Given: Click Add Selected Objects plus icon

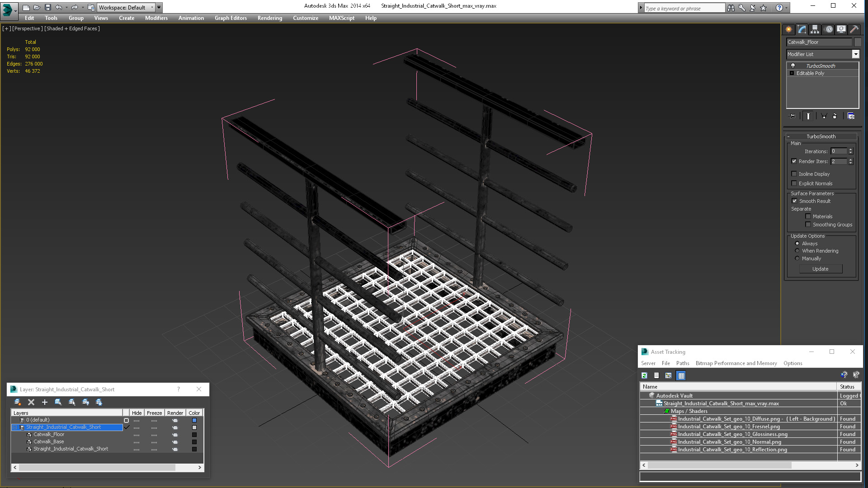Looking at the screenshot, I should pyautogui.click(x=44, y=402).
